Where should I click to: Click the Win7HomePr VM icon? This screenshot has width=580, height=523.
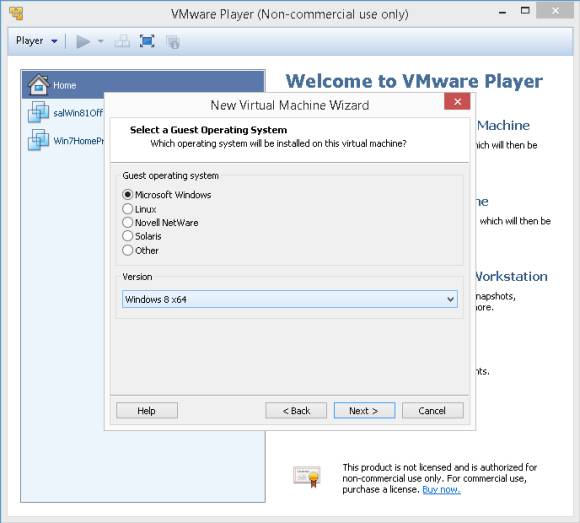tap(38, 140)
